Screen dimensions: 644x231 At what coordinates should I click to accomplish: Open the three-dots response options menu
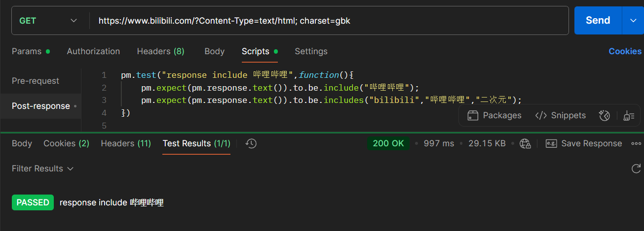coord(636,143)
